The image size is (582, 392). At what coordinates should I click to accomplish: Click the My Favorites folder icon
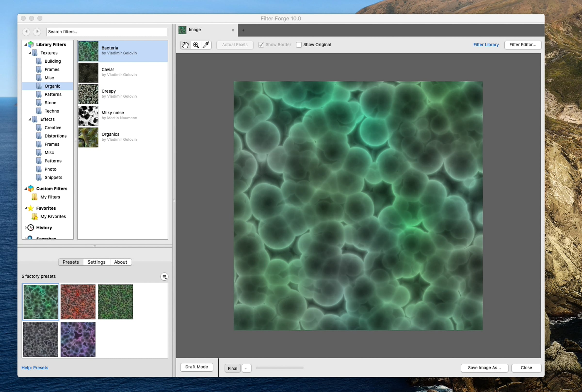click(34, 217)
